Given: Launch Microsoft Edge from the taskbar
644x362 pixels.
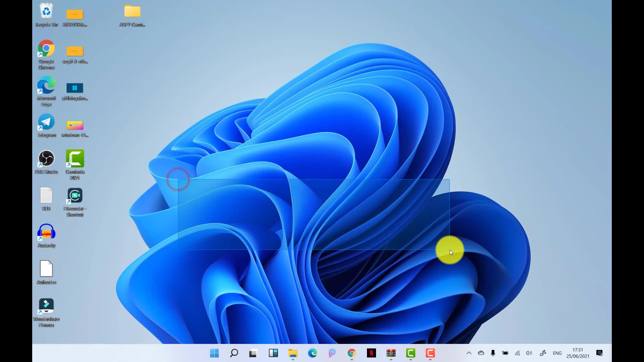Looking at the screenshot, I should click(x=313, y=353).
